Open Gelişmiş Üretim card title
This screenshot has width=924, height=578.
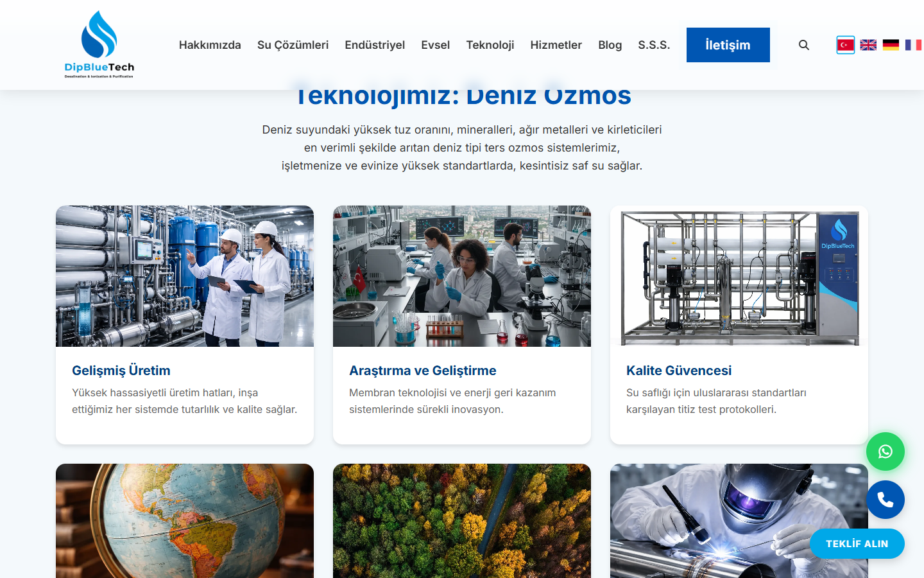pyautogui.click(x=121, y=371)
